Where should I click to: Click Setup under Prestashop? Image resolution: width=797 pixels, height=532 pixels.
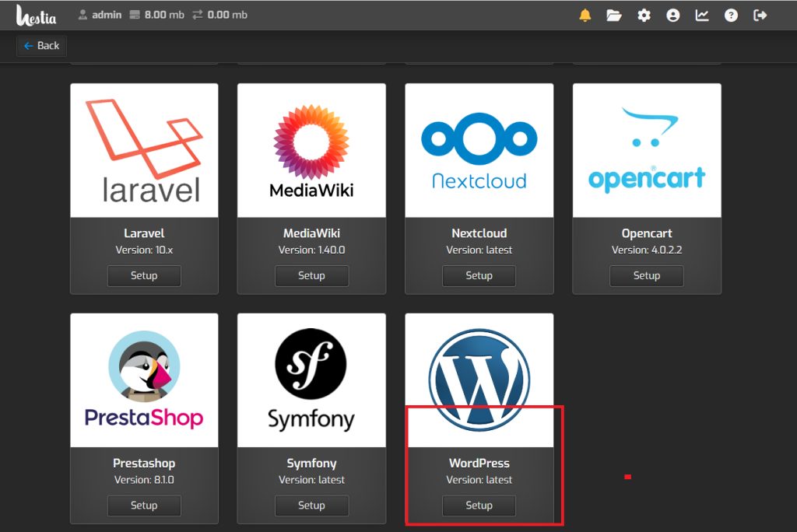pos(144,506)
